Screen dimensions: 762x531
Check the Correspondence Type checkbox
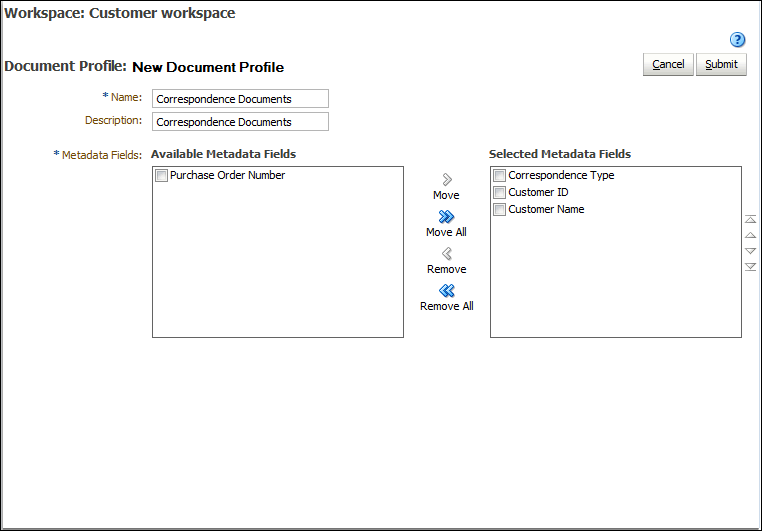coord(500,175)
